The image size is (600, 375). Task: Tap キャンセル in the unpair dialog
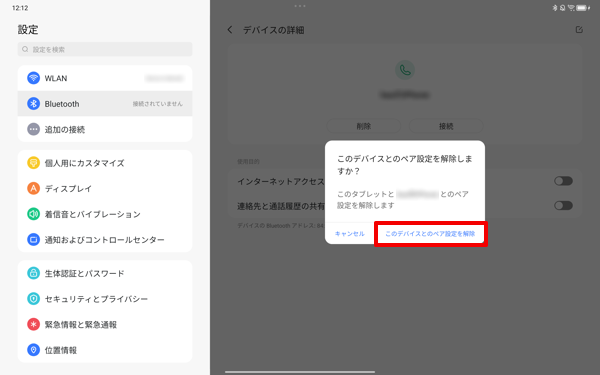(x=349, y=234)
